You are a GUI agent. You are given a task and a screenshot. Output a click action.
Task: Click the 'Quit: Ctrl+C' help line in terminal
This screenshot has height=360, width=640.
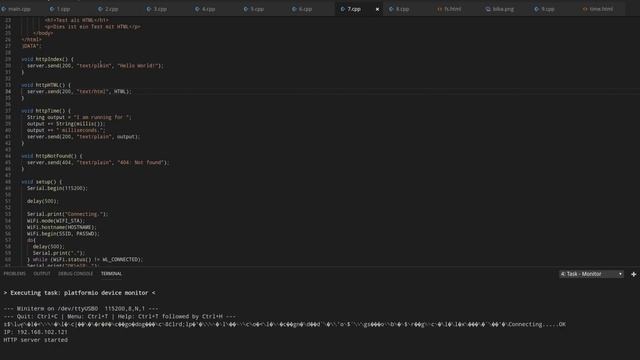(120, 317)
